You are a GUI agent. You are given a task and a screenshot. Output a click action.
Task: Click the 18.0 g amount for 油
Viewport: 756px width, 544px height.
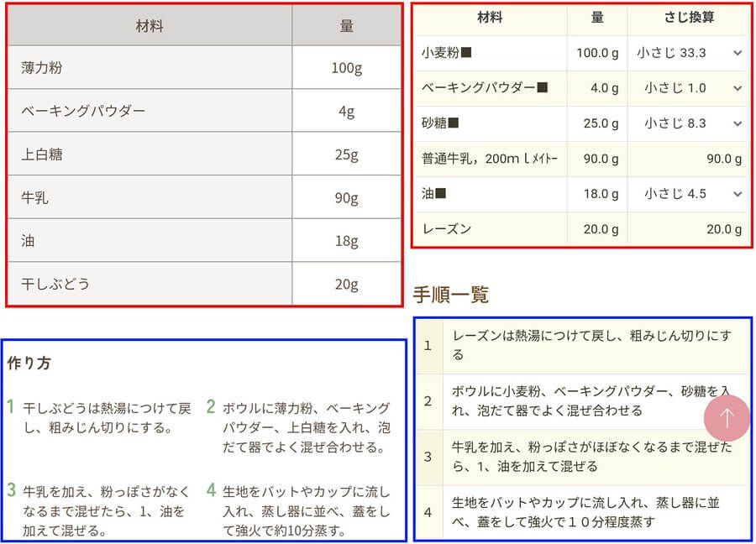[x=601, y=194]
